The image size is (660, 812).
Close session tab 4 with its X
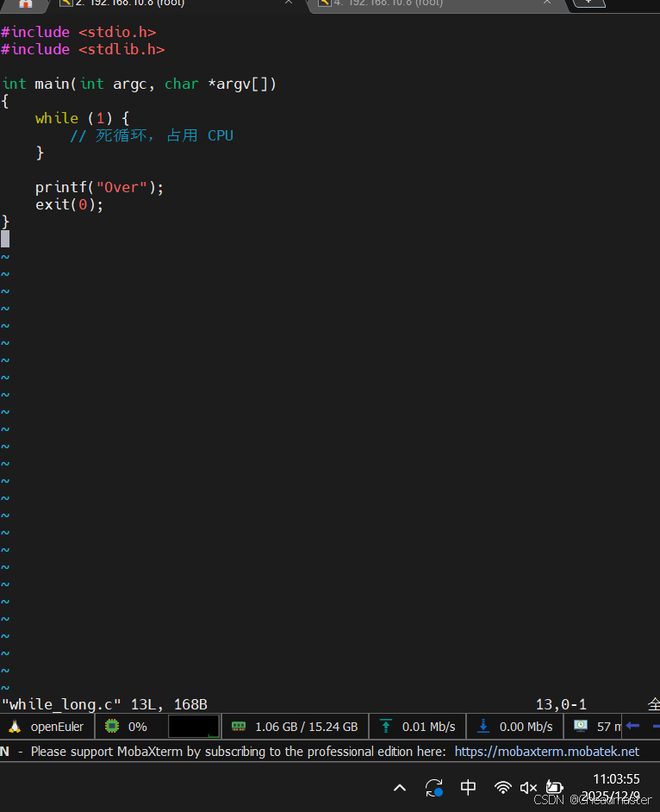pyautogui.click(x=546, y=2)
